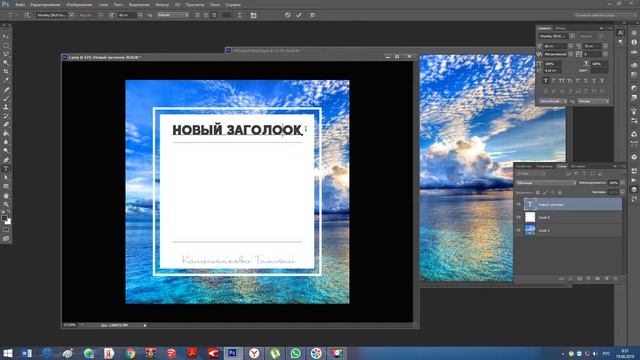Hide the 'Слой 1' sky layer
Screen dimensions: 640x360
[x=519, y=230]
